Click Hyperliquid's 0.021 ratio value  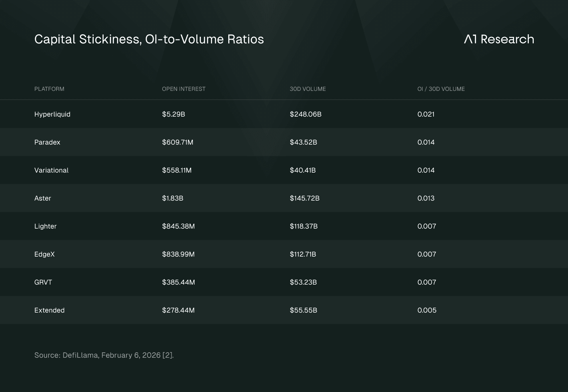click(426, 114)
